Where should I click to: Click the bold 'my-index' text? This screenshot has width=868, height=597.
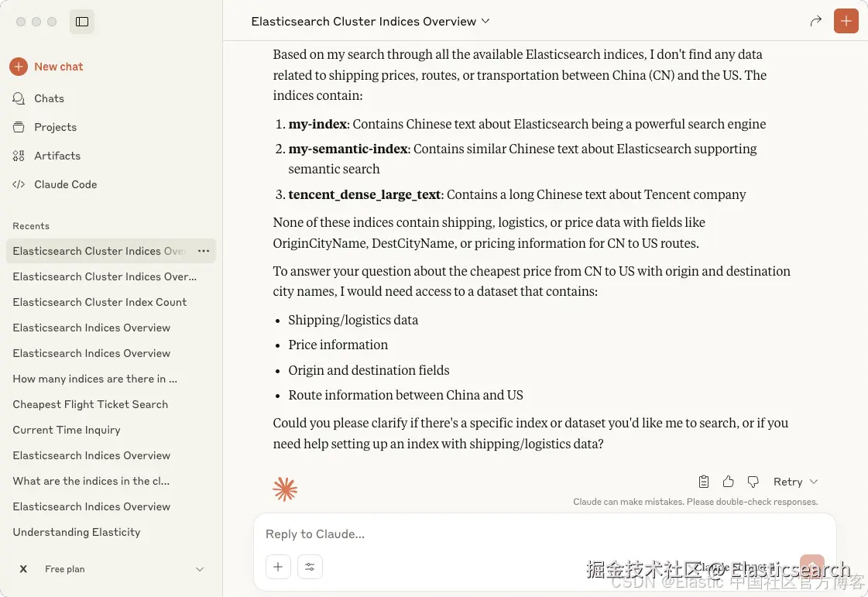(317, 124)
